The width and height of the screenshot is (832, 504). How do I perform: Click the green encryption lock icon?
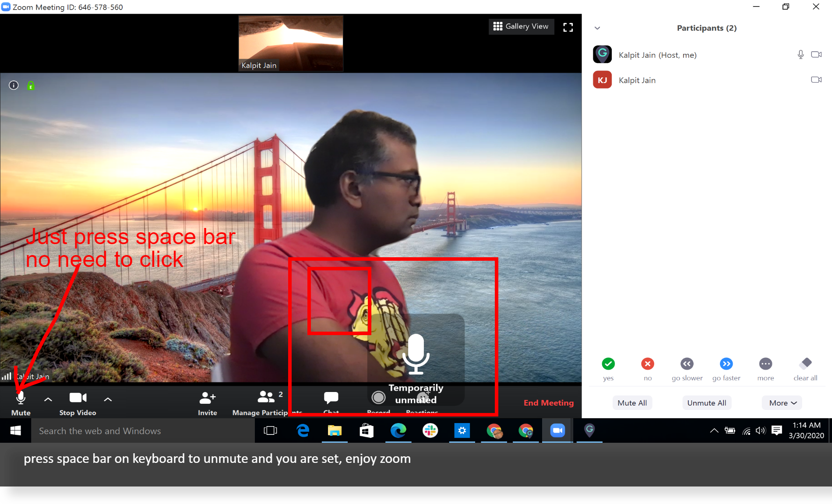(x=31, y=85)
